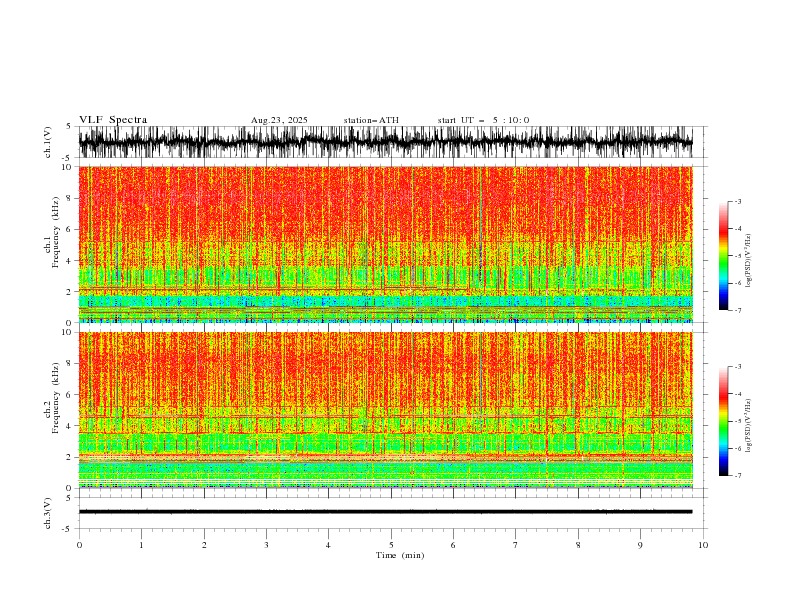The image size is (792, 612).
Task: Click tick label "1" on the Time axis
Action: coord(141,545)
